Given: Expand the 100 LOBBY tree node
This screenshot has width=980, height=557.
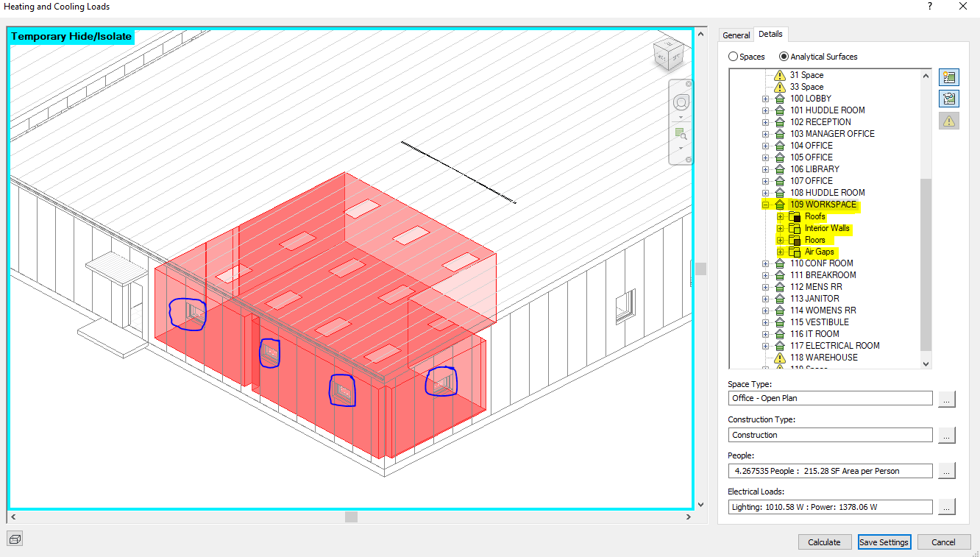Looking at the screenshot, I should click(x=765, y=99).
